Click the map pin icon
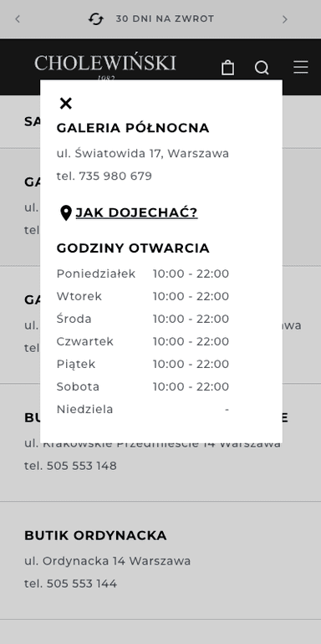This screenshot has width=321, height=644. coord(66,212)
